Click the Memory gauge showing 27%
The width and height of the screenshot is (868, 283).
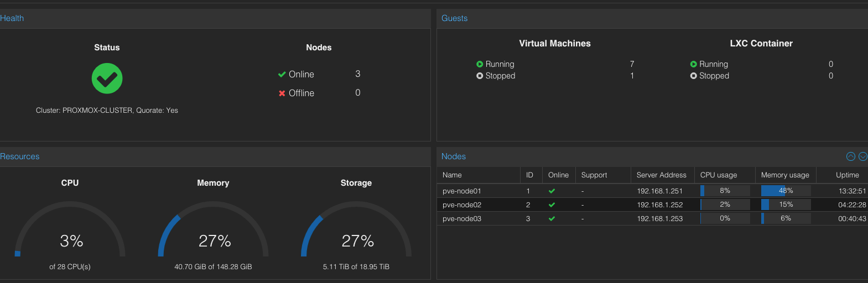[x=214, y=229]
